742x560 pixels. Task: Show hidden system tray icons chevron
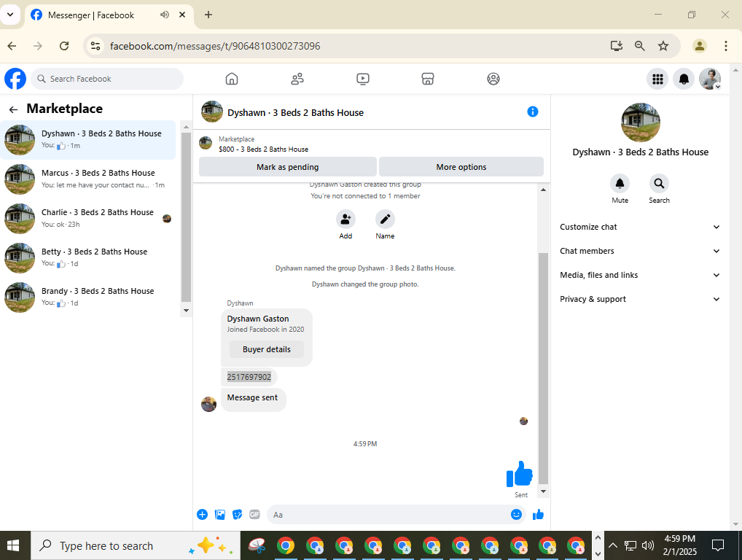click(612, 546)
